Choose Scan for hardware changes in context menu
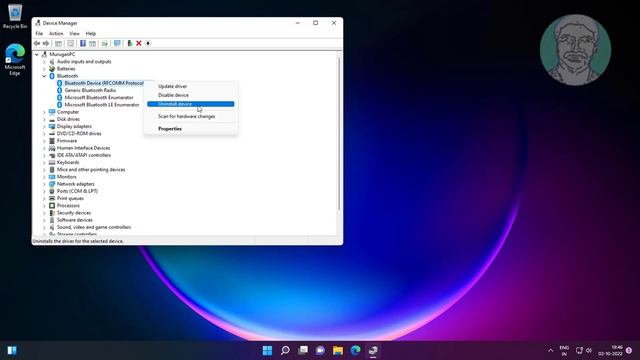 tap(191, 116)
